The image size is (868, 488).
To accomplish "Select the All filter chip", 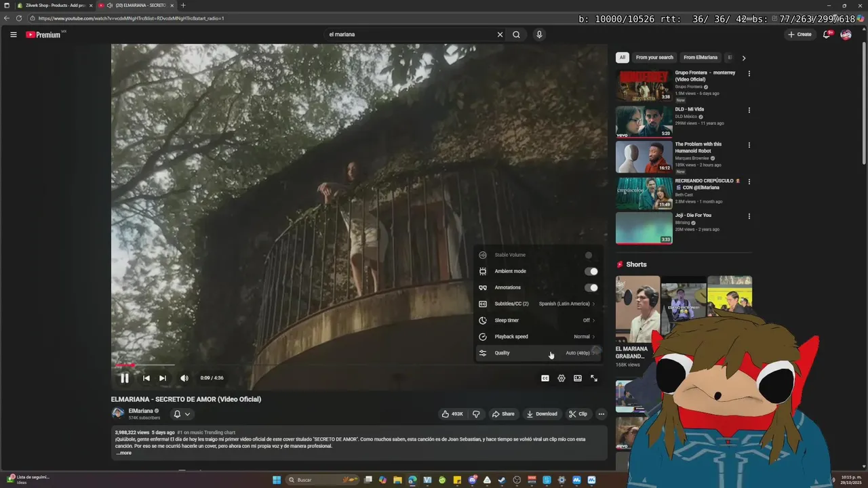I will coord(623,58).
